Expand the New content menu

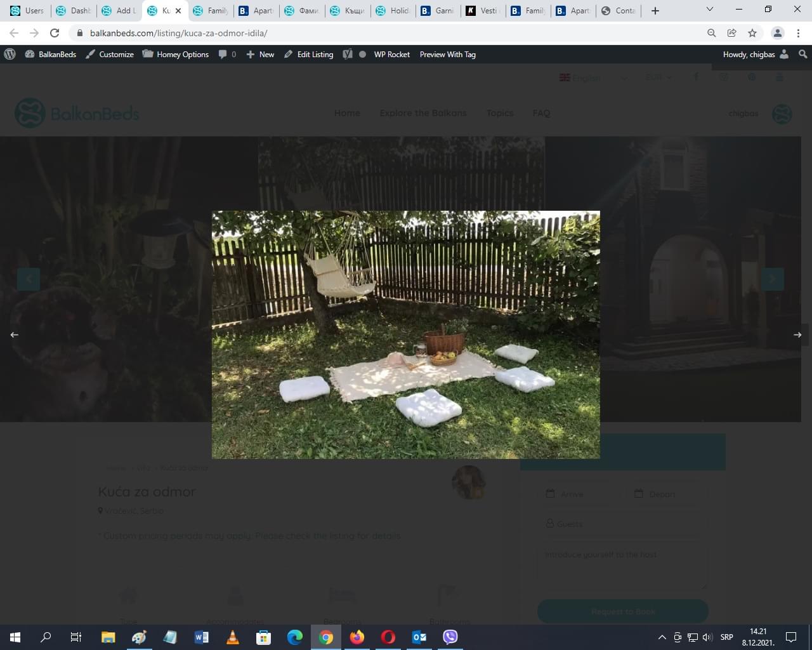[x=260, y=55]
